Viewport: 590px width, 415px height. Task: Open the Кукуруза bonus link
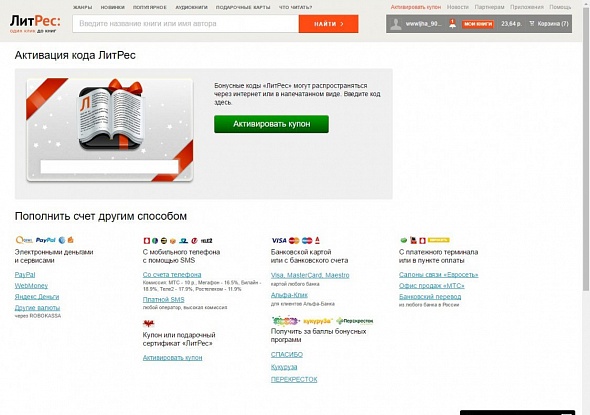pyautogui.click(x=284, y=367)
